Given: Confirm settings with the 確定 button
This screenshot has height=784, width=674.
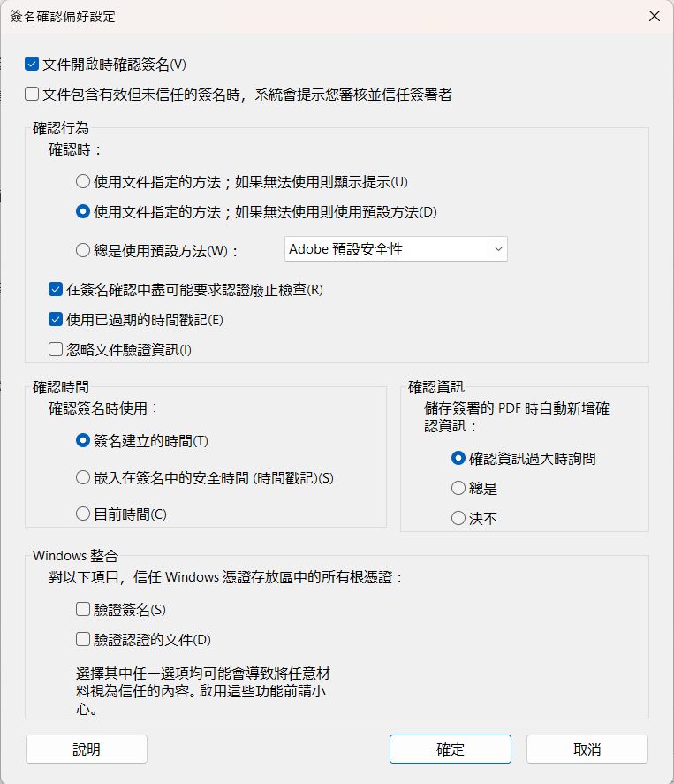Looking at the screenshot, I should click(x=450, y=750).
